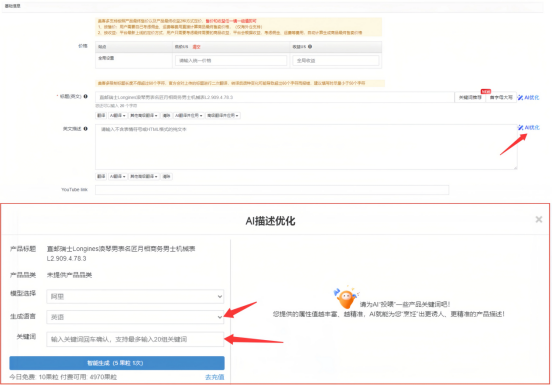Click the 翻译 button under the description box
This screenshot has width=552, height=385.
point(101,176)
